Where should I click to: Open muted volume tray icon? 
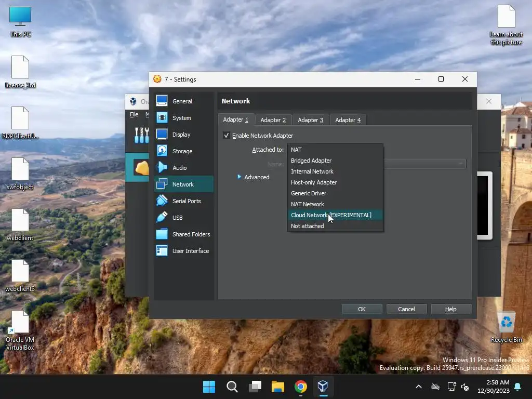(465, 387)
